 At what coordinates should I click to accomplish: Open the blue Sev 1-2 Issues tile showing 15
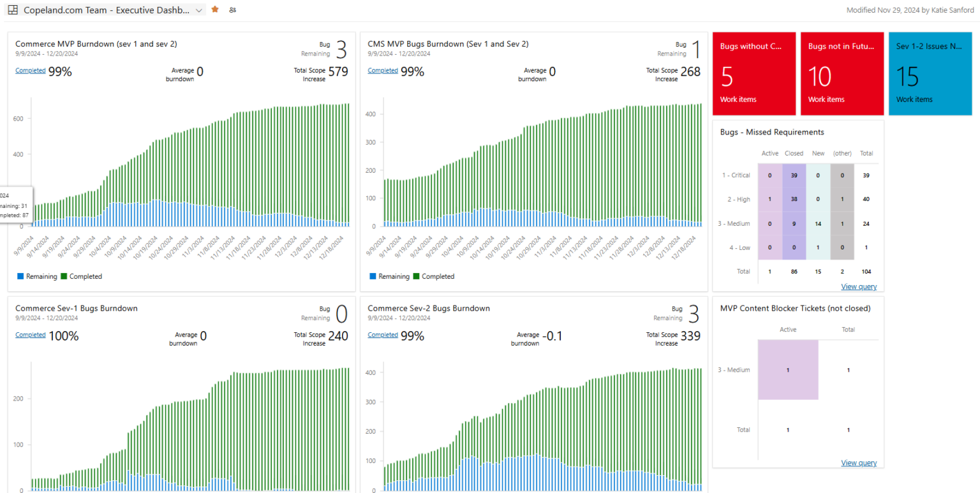click(930, 73)
